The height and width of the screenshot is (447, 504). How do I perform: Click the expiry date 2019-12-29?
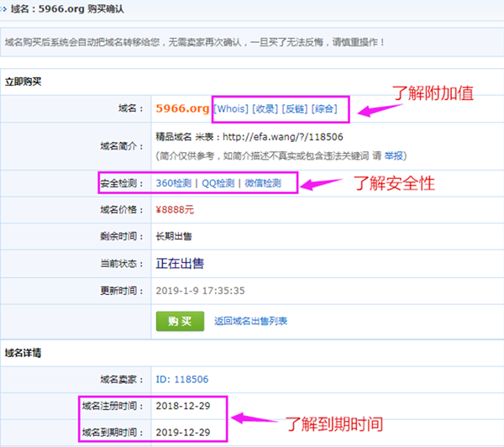(x=182, y=432)
